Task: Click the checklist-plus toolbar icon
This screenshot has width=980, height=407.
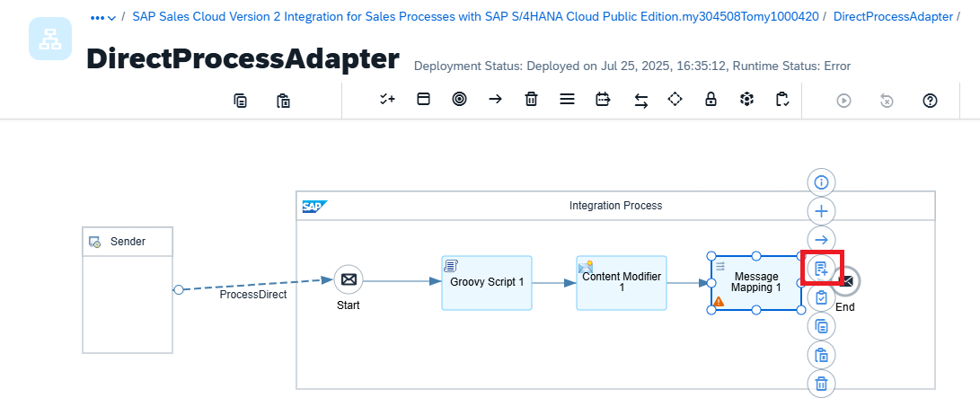Action: click(x=387, y=100)
